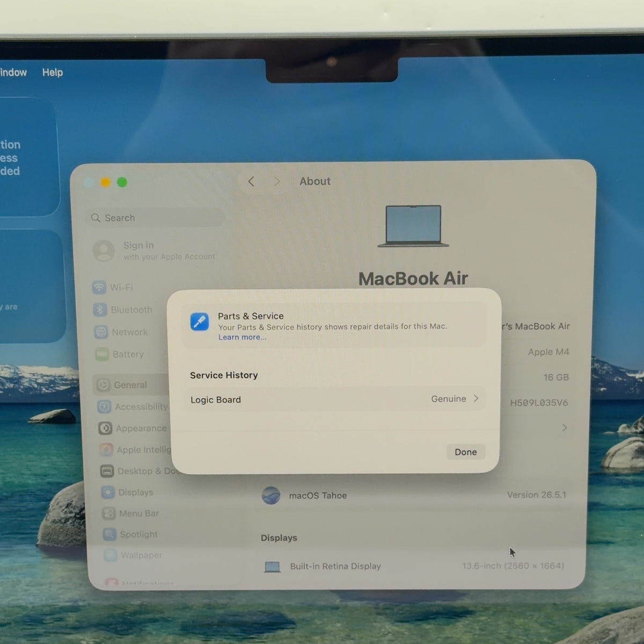Click the Done button
This screenshot has width=644, height=644.
[x=465, y=452]
